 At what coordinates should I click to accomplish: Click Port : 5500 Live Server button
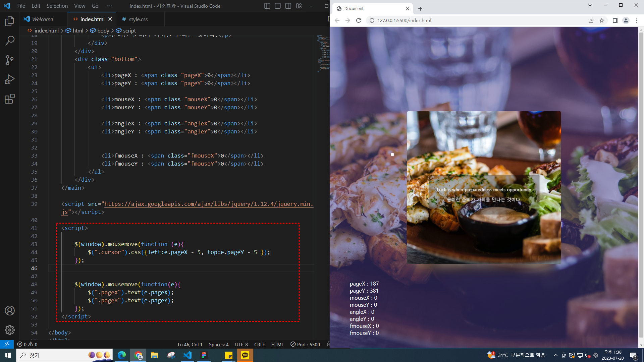click(x=305, y=345)
